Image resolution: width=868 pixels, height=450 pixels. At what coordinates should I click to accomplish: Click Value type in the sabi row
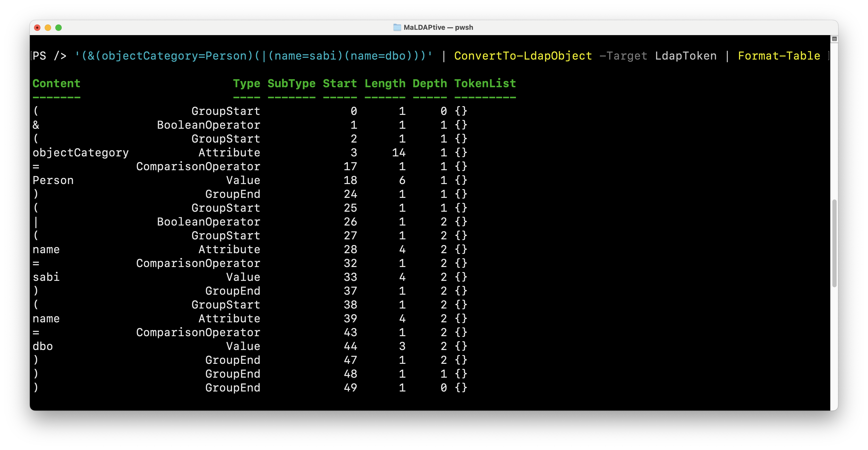tap(243, 277)
